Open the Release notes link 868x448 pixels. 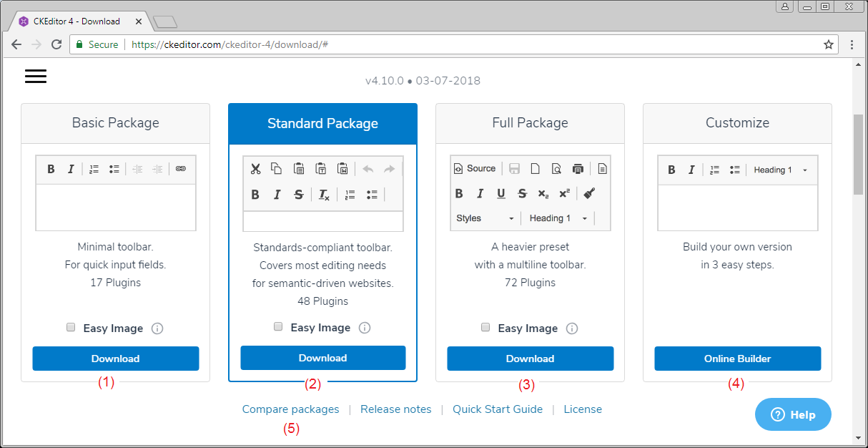pyautogui.click(x=396, y=409)
